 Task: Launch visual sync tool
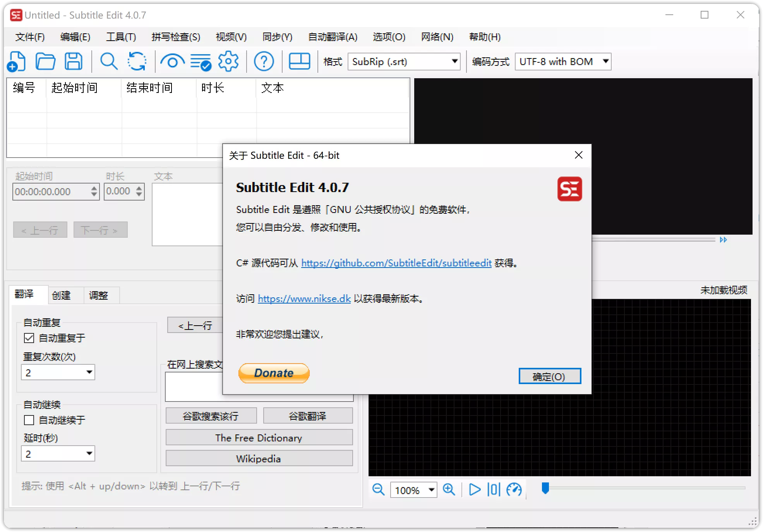172,61
